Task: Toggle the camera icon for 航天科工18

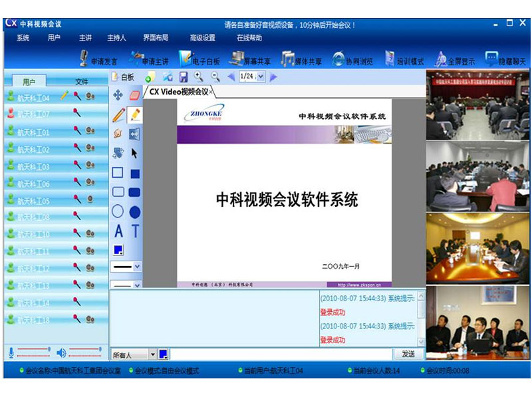Action: [90, 319]
